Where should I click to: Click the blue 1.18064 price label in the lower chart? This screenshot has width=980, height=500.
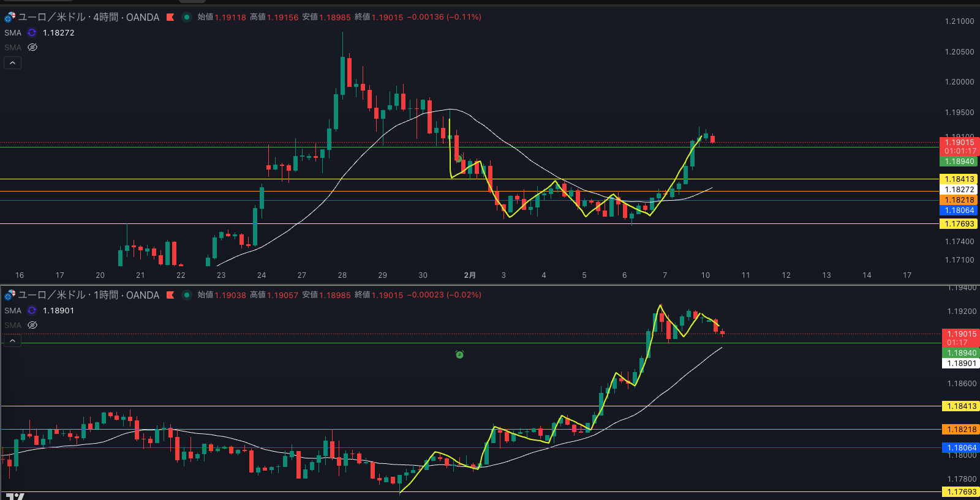click(x=961, y=448)
